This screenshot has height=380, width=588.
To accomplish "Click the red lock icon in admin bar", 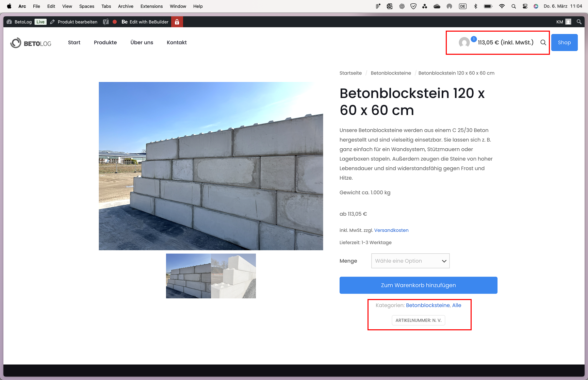I will [177, 22].
